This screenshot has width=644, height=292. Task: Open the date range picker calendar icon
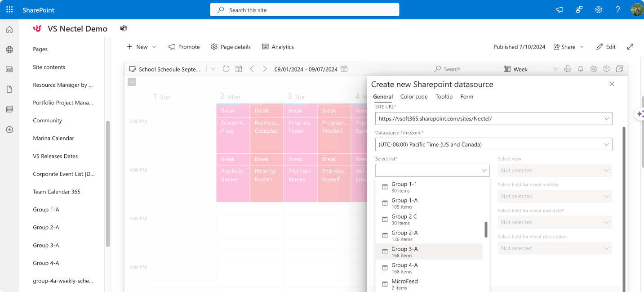click(344, 69)
